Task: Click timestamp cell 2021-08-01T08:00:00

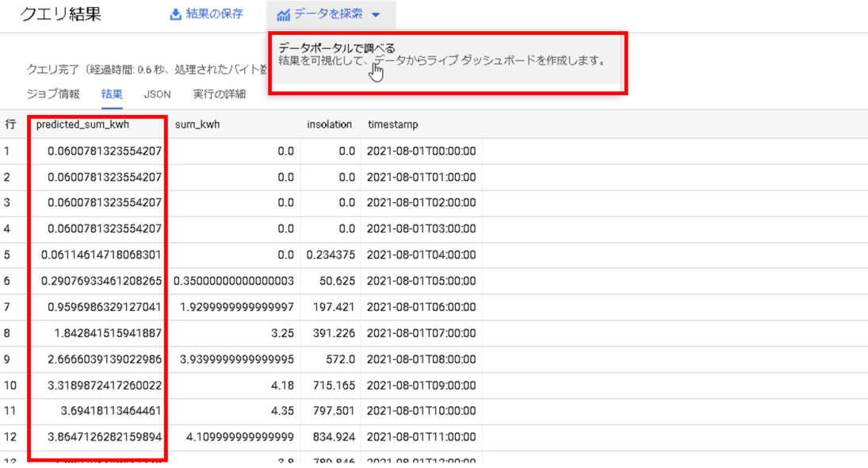Action: (x=421, y=359)
